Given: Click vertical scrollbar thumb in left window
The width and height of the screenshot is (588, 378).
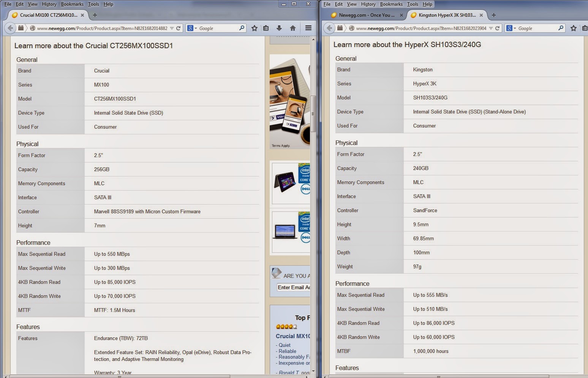Looking at the screenshot, I should 313,113.
